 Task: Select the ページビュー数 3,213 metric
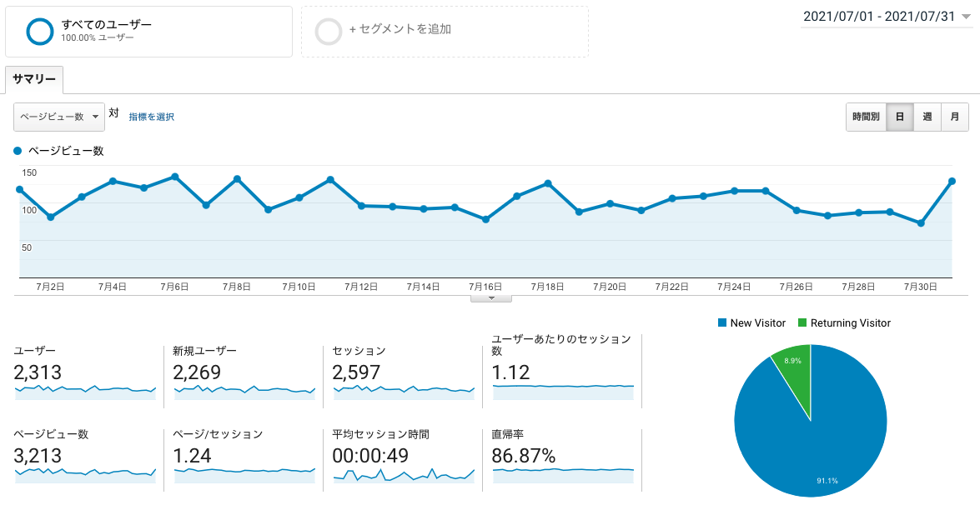click(85, 457)
